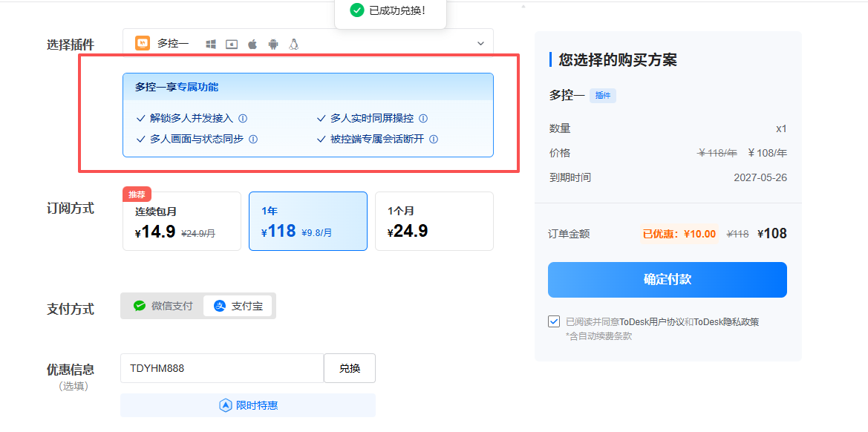Click the Linux penguin icon
Screen dimensions: 868x432
(294, 45)
